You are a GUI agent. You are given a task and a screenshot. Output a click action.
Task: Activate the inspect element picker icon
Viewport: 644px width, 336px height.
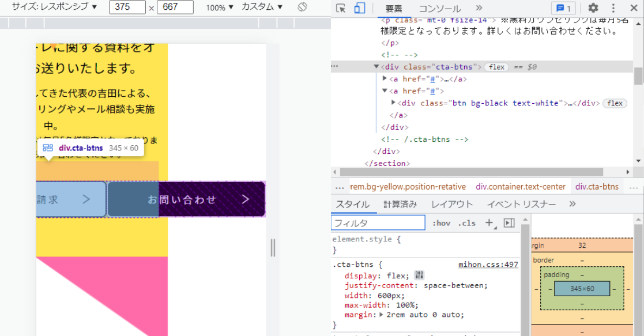click(x=341, y=8)
